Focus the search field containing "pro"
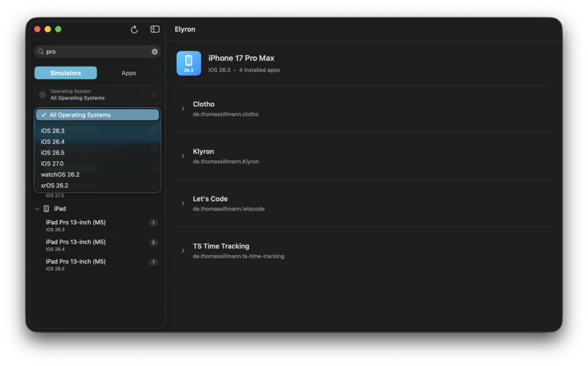This screenshot has height=366, width=588. coord(97,52)
